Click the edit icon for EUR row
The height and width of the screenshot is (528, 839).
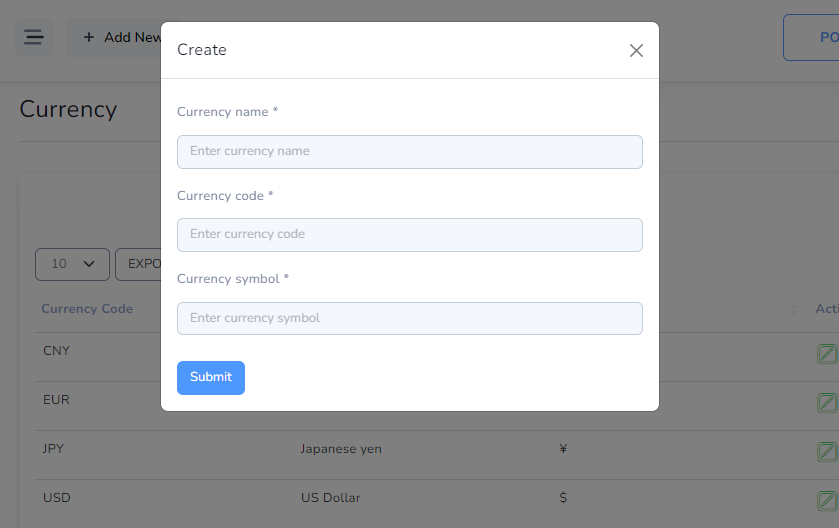coord(827,403)
